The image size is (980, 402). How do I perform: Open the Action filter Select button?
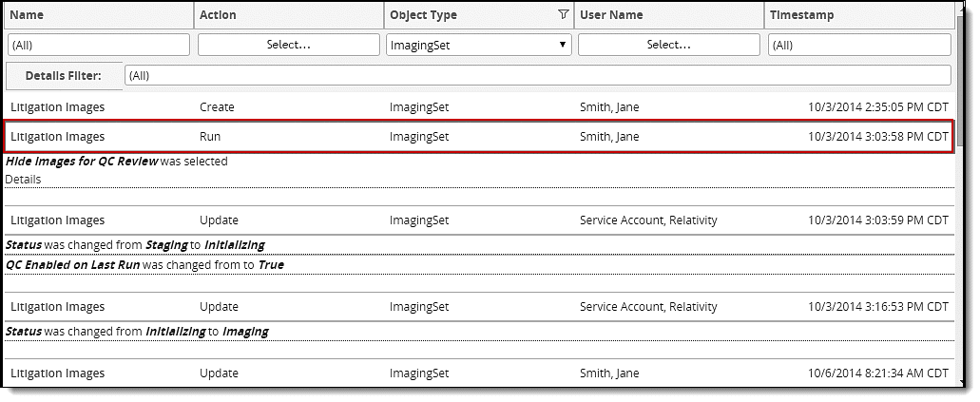pos(288,45)
